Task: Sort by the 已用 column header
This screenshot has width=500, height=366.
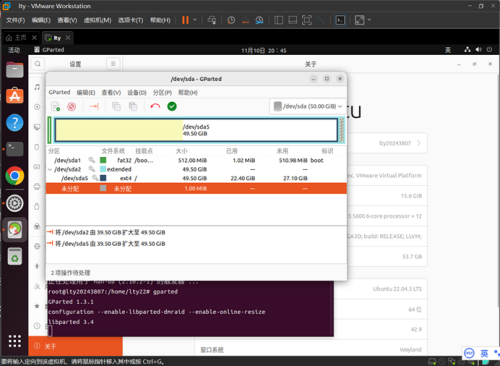Action: tap(232, 151)
